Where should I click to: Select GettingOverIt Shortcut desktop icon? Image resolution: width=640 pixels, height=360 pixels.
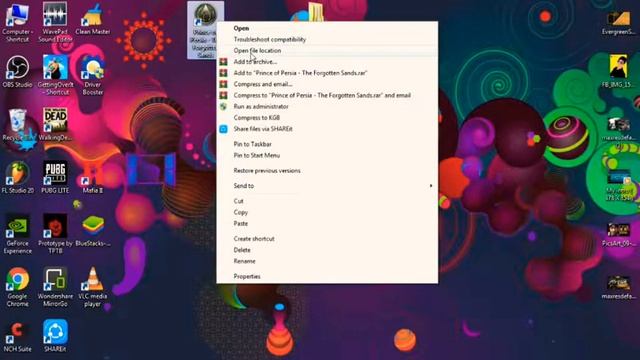[x=55, y=75]
